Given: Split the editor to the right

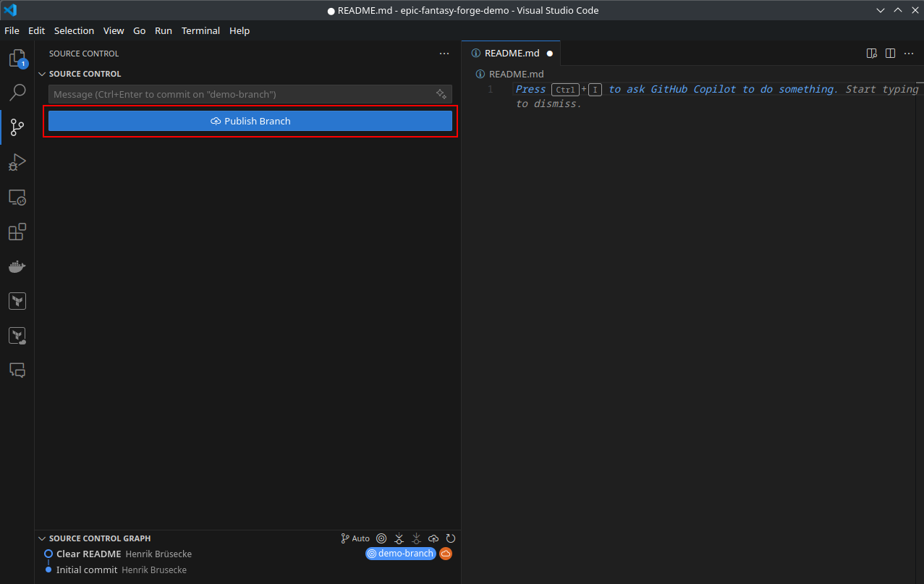Looking at the screenshot, I should point(891,54).
